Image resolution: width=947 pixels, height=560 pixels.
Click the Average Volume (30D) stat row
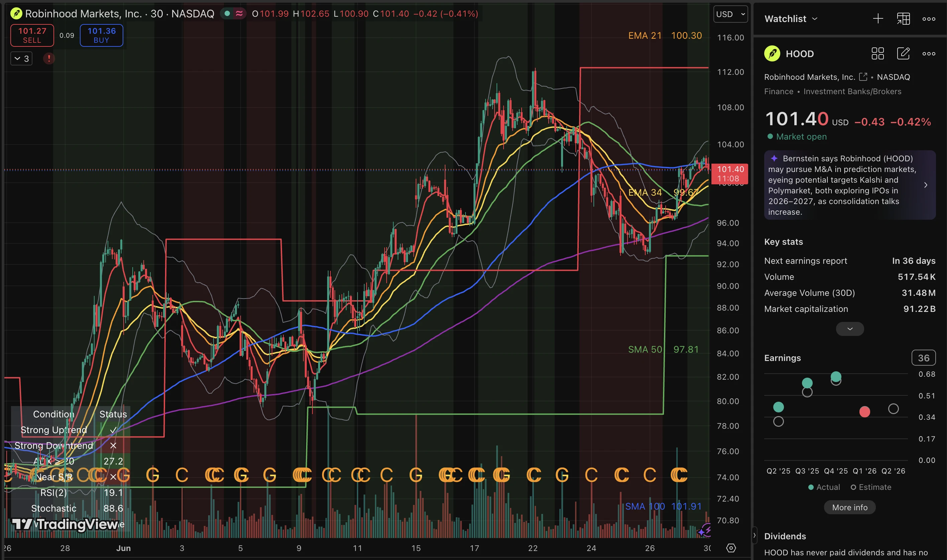click(849, 293)
